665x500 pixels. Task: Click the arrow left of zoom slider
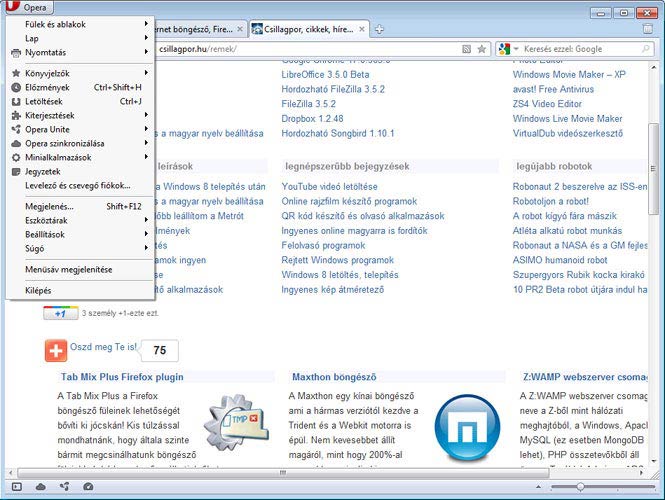click(x=539, y=487)
